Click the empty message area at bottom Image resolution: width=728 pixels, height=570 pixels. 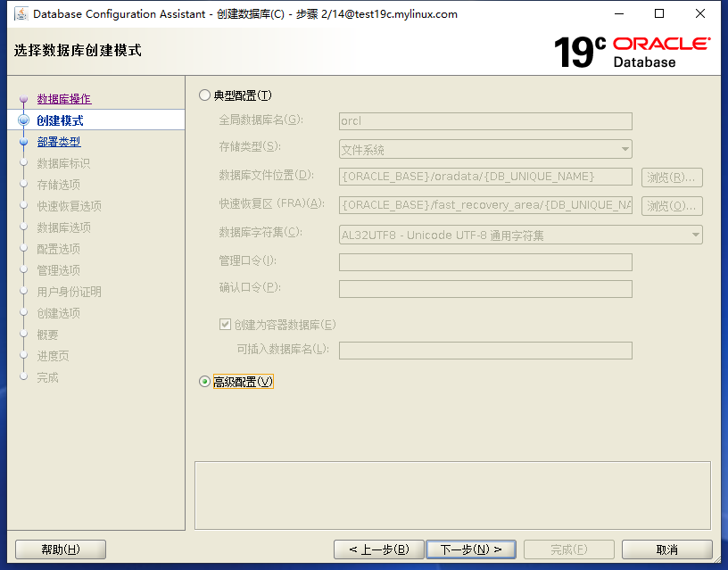click(452, 495)
